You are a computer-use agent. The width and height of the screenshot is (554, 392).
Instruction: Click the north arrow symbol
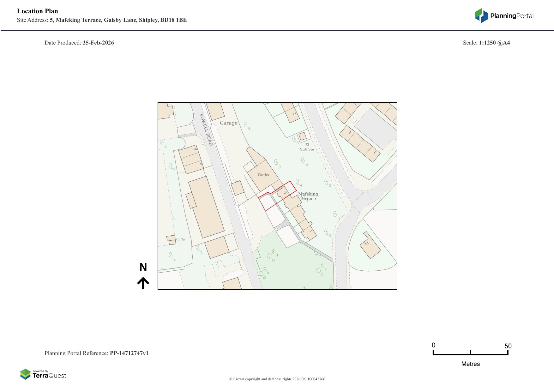[143, 283]
